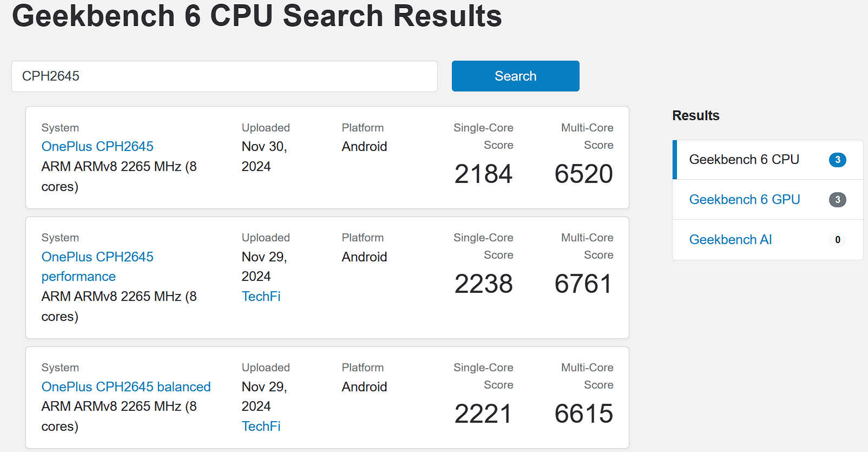Click the multi-core score 6520
The image size is (868, 452).
(584, 174)
